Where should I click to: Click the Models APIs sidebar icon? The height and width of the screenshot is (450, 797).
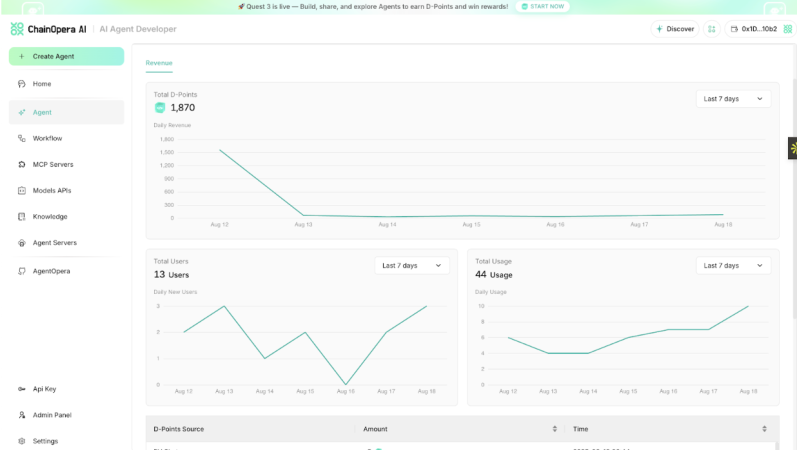[22, 190]
